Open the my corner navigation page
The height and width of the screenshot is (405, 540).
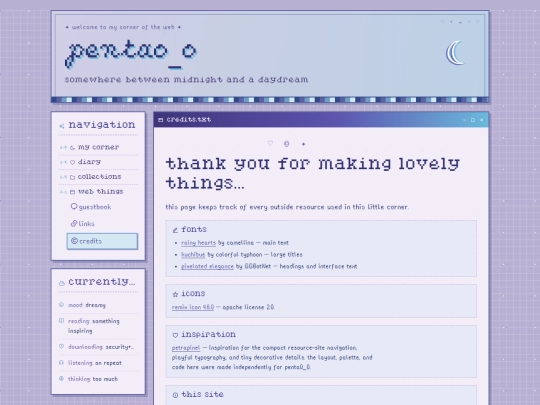coord(98,147)
